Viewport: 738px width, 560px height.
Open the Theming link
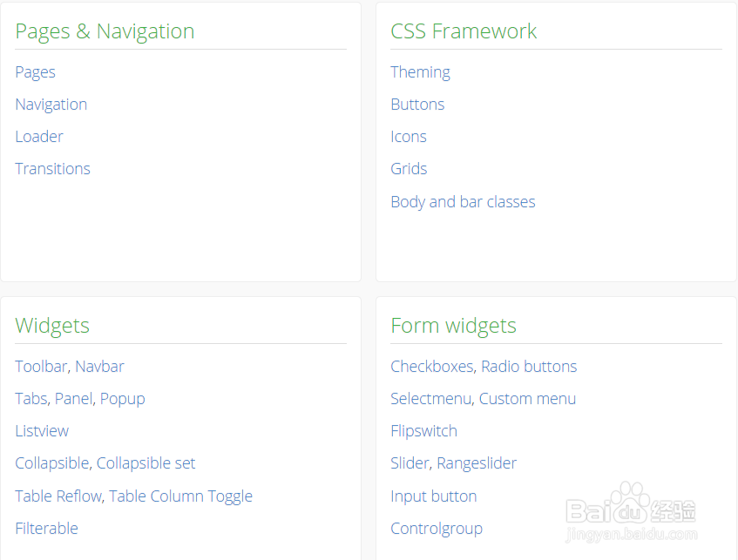click(x=421, y=71)
